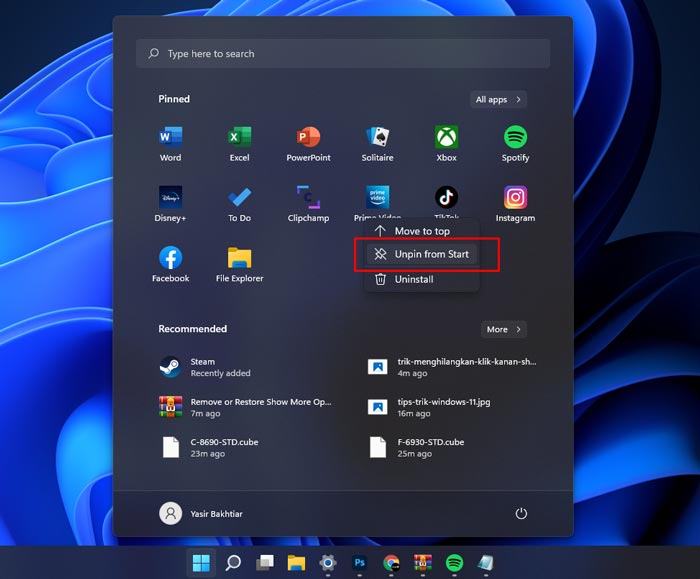Viewport: 700px width, 579px height.
Task: Open taskbar Search
Action: (x=233, y=563)
